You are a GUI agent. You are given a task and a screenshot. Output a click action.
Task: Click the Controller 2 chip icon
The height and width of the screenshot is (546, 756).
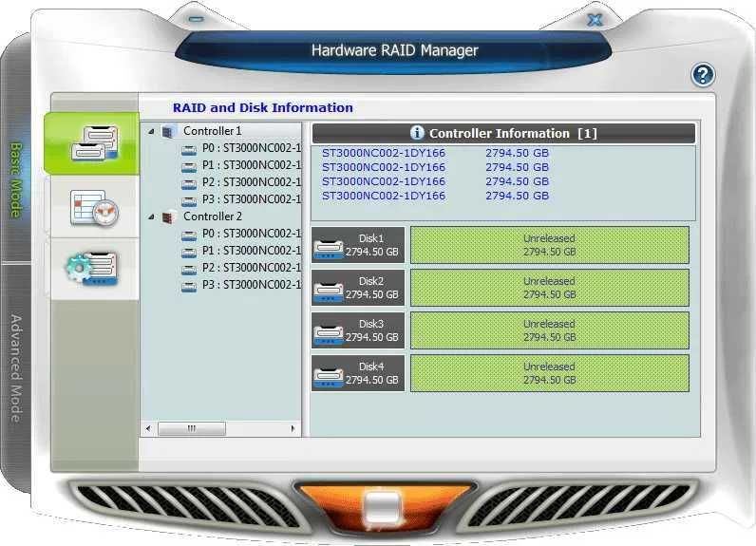(168, 217)
